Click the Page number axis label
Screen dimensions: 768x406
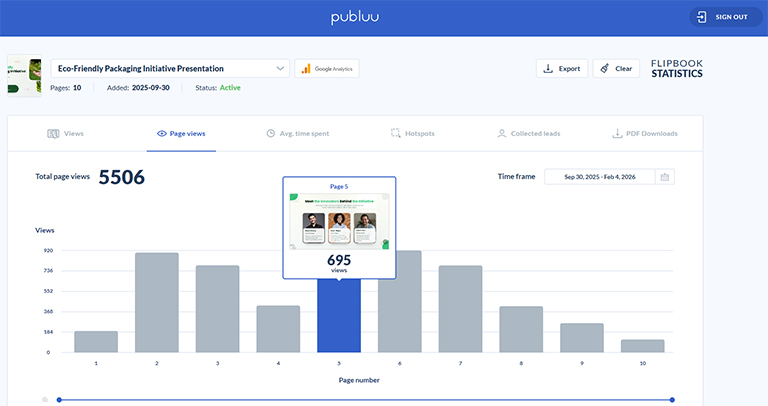pyautogui.click(x=359, y=380)
